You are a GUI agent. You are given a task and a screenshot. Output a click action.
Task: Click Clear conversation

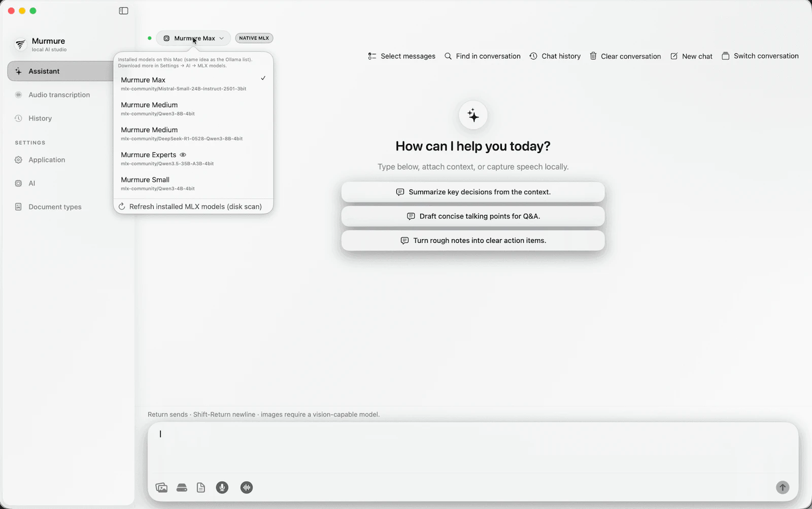[x=625, y=56]
